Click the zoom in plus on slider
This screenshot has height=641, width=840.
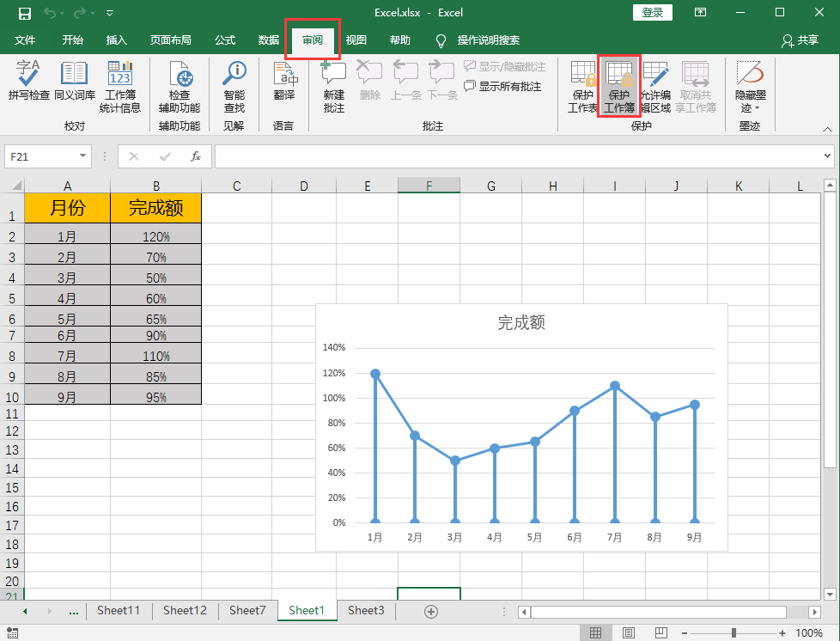(x=781, y=633)
